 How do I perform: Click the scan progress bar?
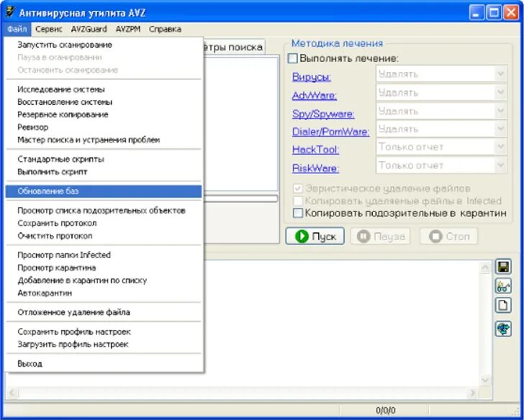pyautogui.click(x=241, y=198)
